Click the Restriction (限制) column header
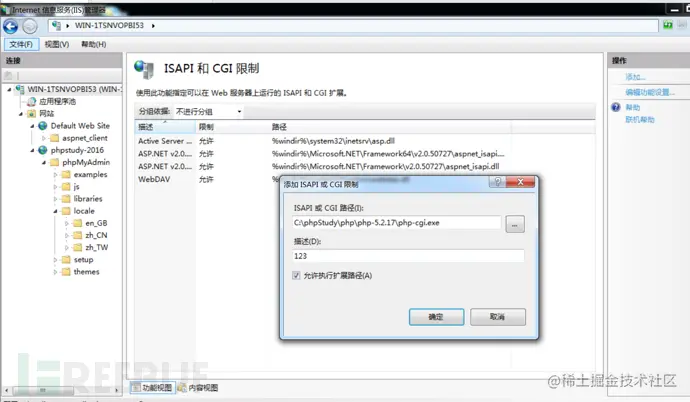 click(232, 127)
